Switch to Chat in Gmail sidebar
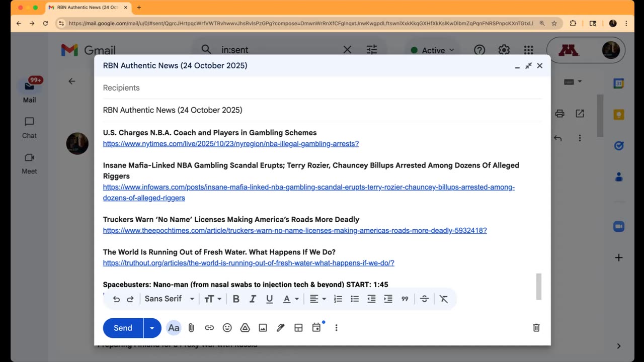This screenshot has height=362, width=644. coord(29,127)
